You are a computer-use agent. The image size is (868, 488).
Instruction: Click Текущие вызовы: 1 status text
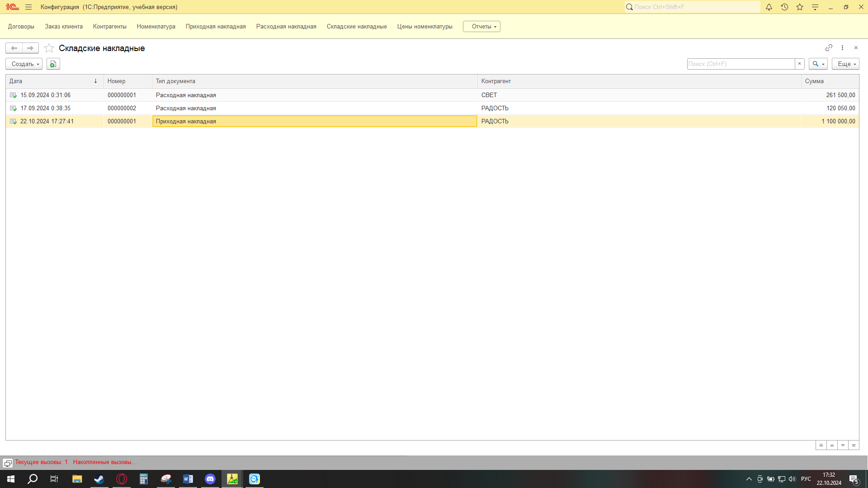click(x=41, y=462)
